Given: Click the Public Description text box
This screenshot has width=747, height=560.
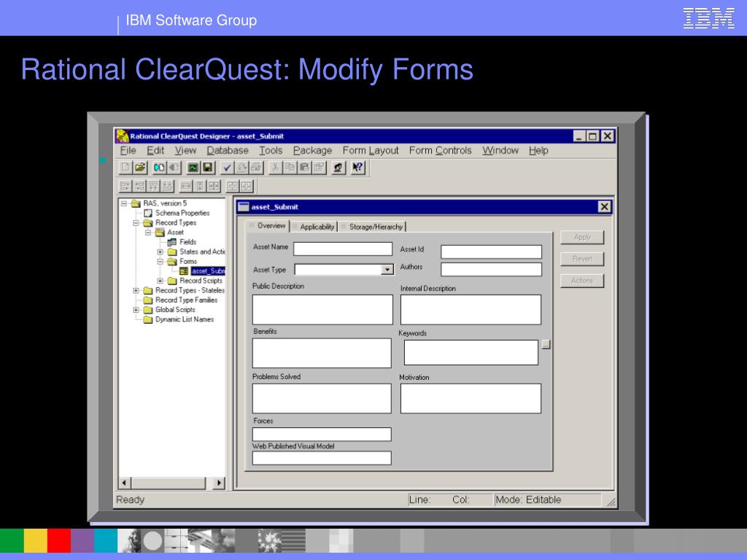Looking at the screenshot, I should [322, 309].
